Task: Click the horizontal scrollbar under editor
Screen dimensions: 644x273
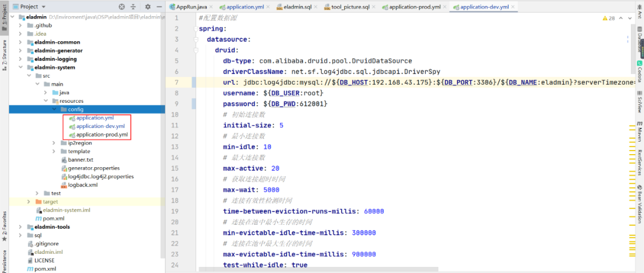Action: point(318,269)
